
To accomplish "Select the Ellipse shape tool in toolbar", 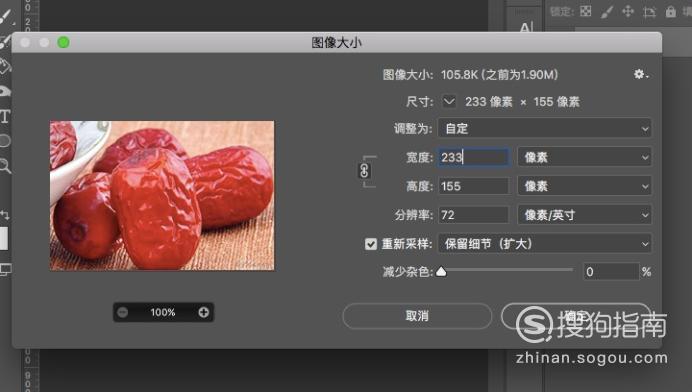I will 4,141.
